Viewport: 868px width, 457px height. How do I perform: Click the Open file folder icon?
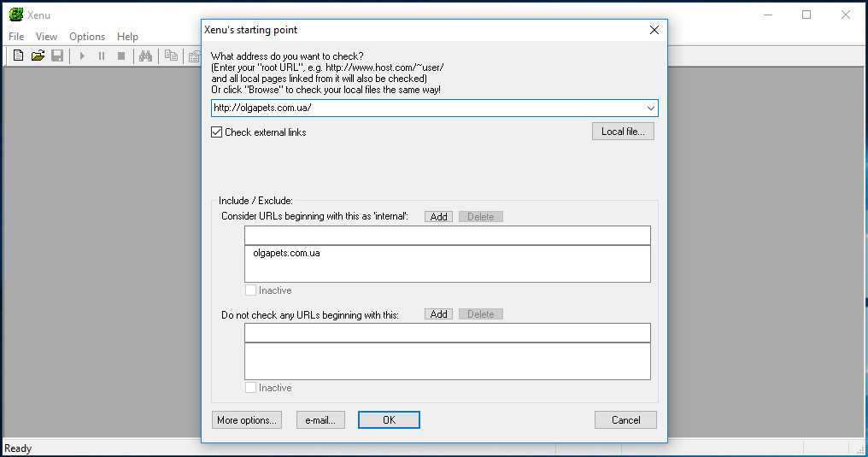[38, 56]
